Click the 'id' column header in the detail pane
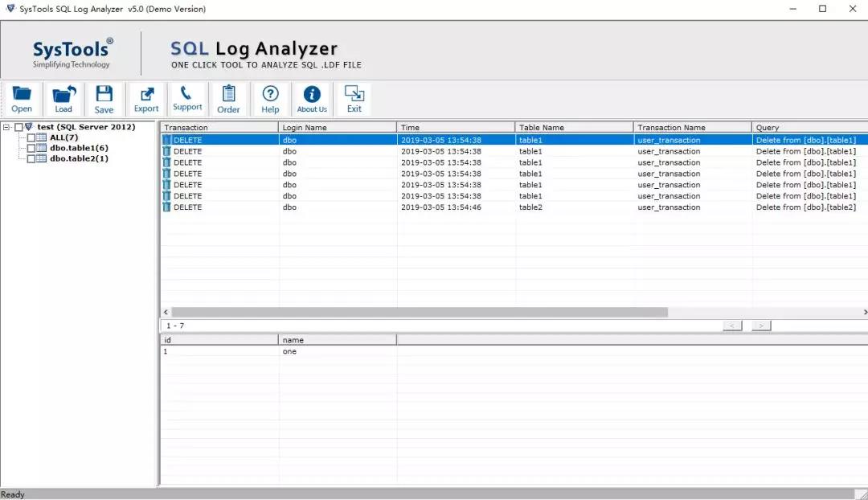868x500 pixels. 219,340
